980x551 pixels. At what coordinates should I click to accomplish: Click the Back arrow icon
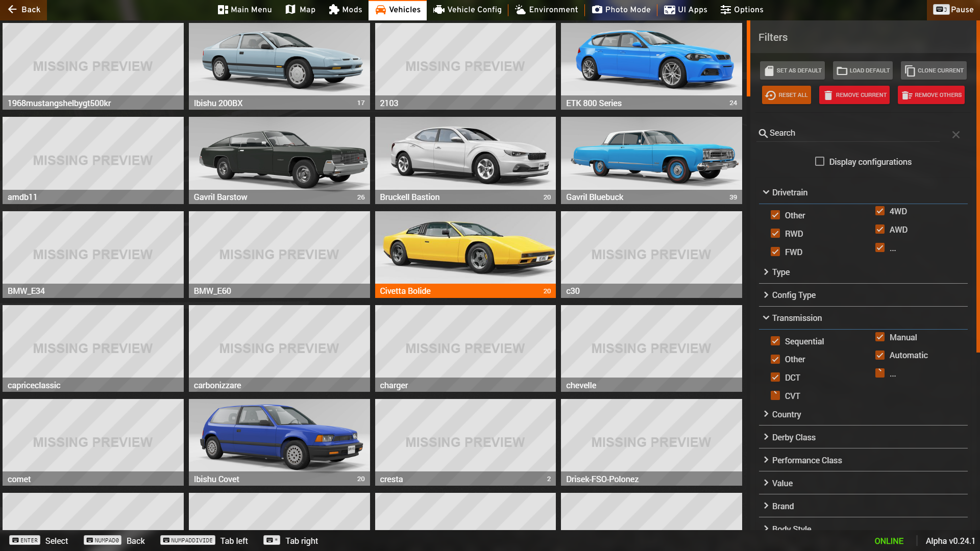[12, 10]
